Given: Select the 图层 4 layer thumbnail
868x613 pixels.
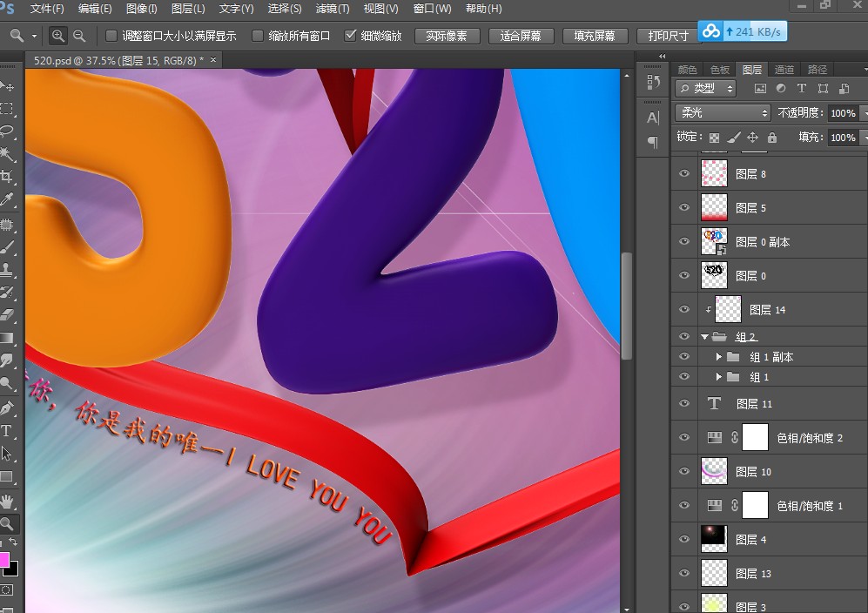Looking at the screenshot, I should (714, 539).
